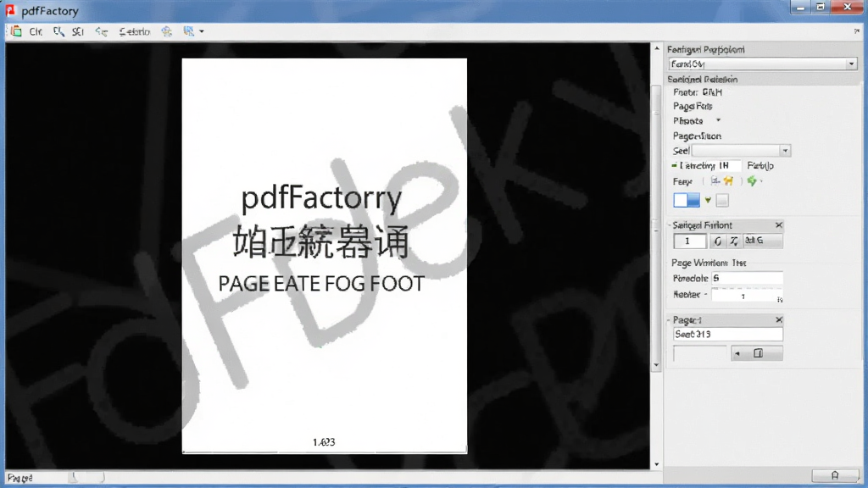Click the preview scrollbar up arrow
This screenshot has height=488, width=868.
coord(657,48)
